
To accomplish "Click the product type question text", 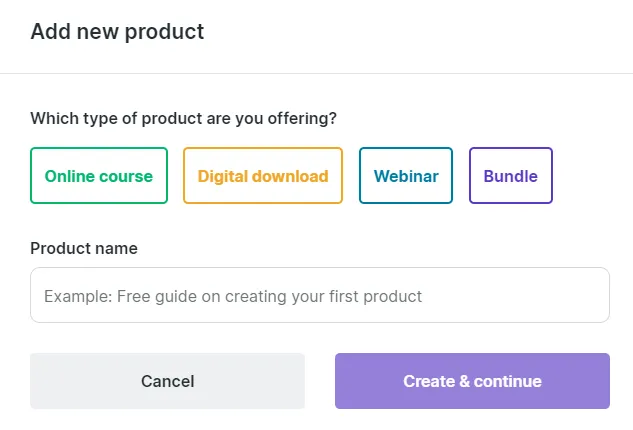I will (x=183, y=118).
